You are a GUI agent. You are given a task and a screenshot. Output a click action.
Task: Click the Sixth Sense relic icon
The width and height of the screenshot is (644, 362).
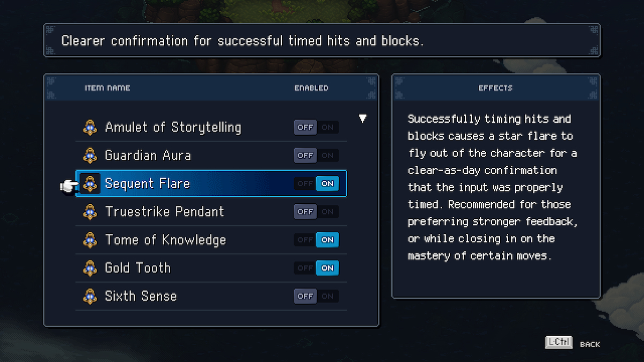[90, 296]
